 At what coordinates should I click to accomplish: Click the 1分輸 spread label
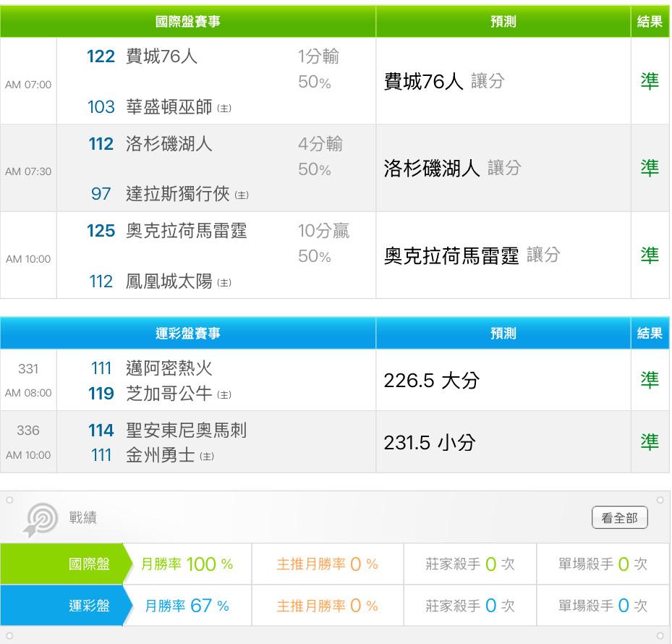[318, 56]
